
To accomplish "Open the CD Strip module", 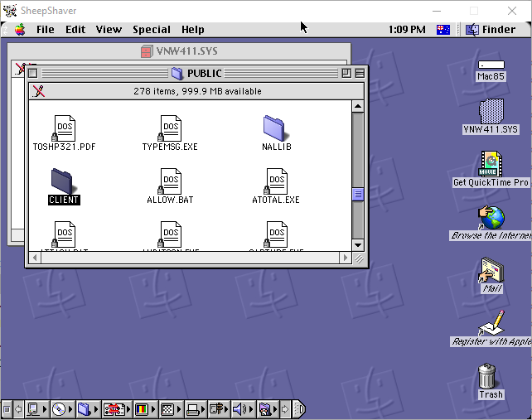I will 62,409.
